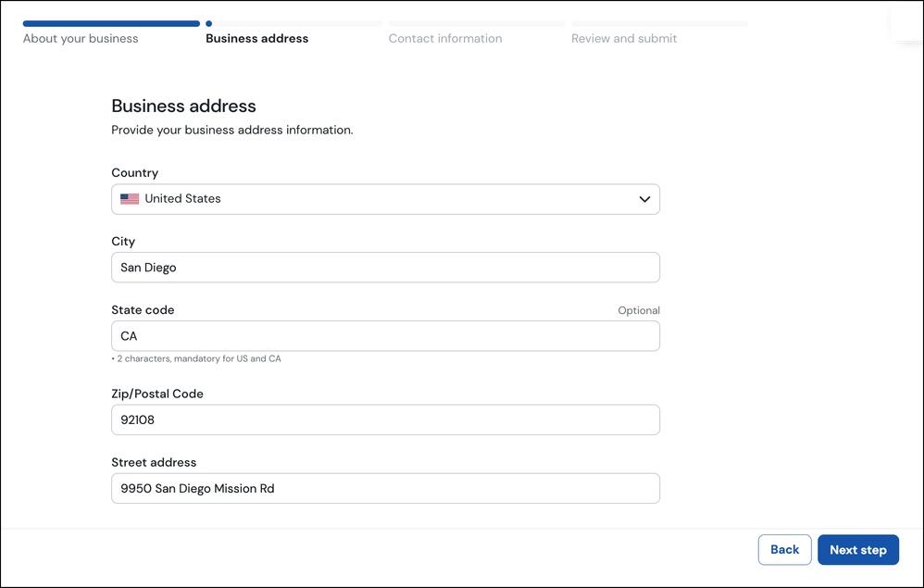Click the State code field label
The width and height of the screenshot is (924, 588).
pyautogui.click(x=143, y=310)
